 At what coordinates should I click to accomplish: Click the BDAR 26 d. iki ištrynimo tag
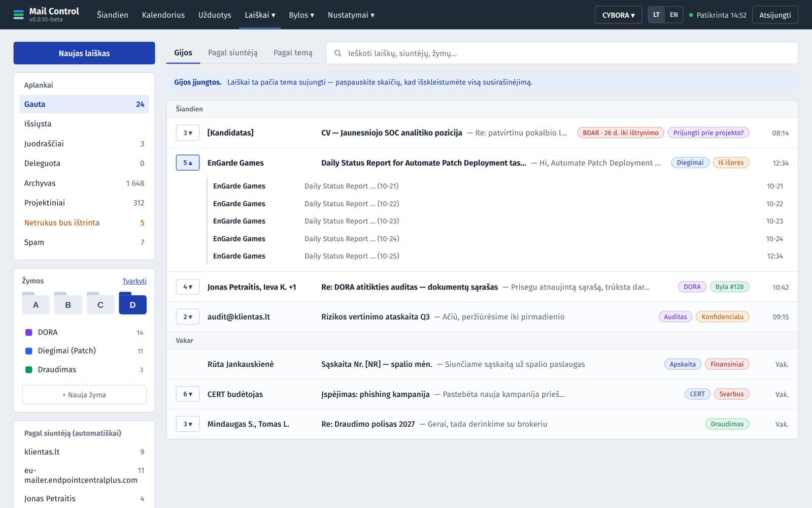(x=621, y=133)
